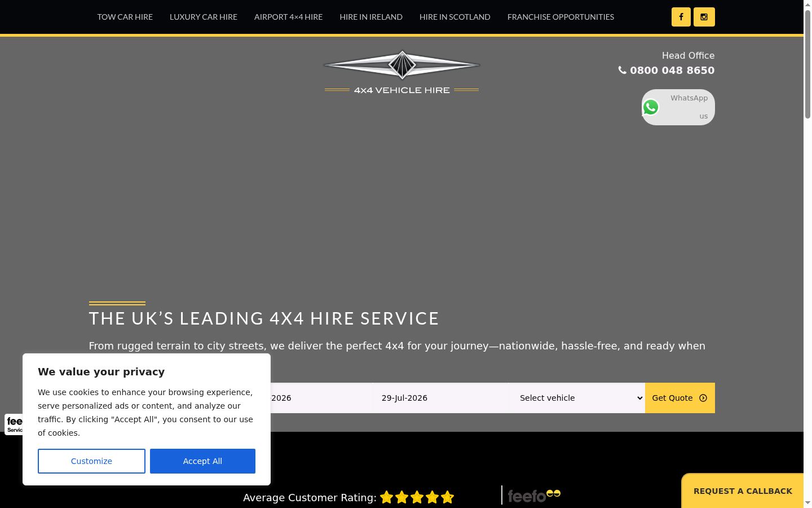
Task: Click the page vertical scrollbar thumb
Action: 807,64
